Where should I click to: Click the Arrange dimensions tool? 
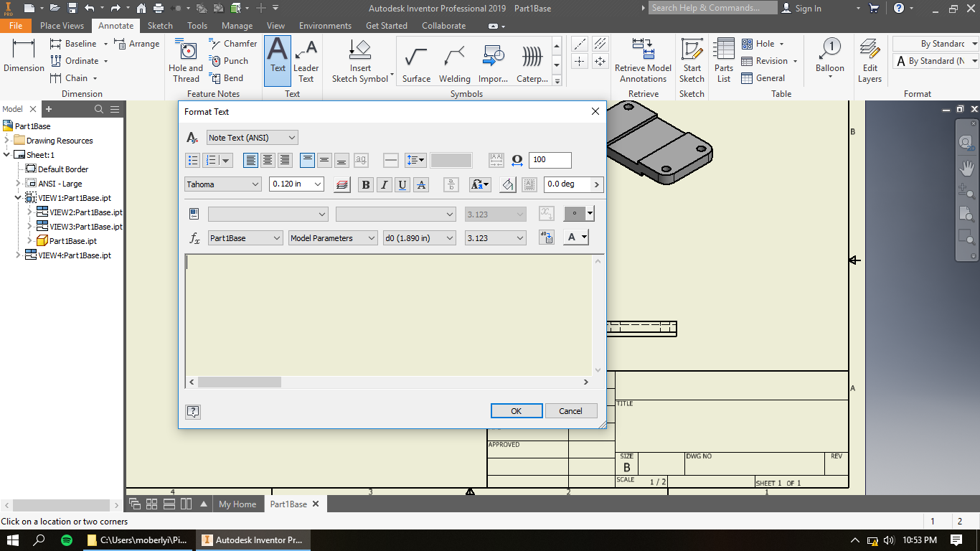(x=137, y=44)
